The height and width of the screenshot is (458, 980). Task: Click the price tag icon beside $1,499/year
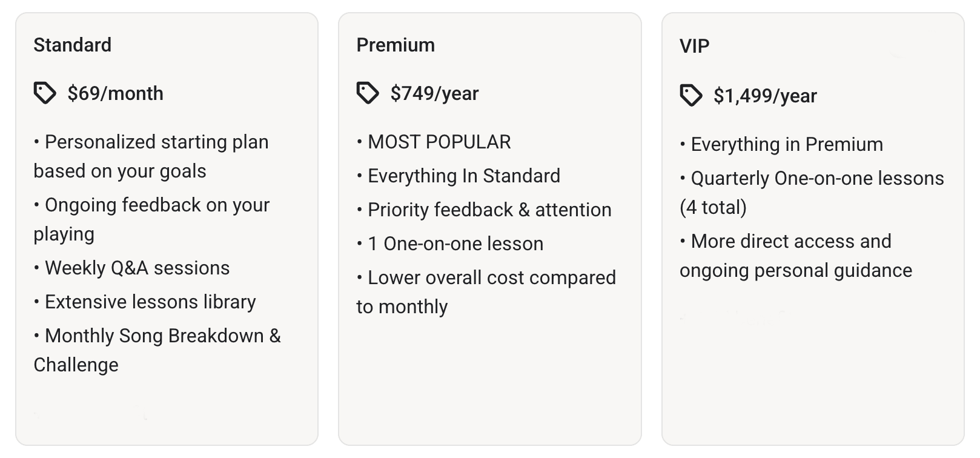[691, 96]
